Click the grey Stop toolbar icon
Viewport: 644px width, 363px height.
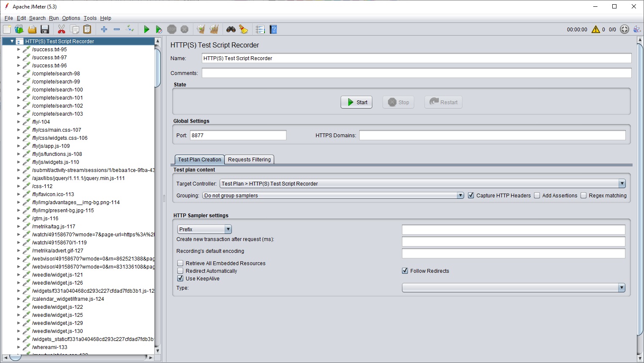pos(172,29)
